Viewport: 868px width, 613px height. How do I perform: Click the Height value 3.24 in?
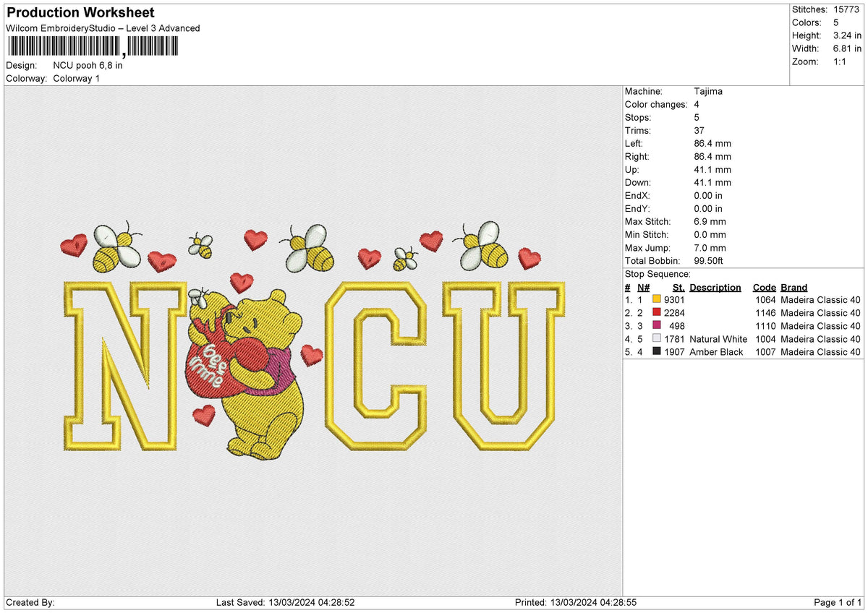[847, 35]
